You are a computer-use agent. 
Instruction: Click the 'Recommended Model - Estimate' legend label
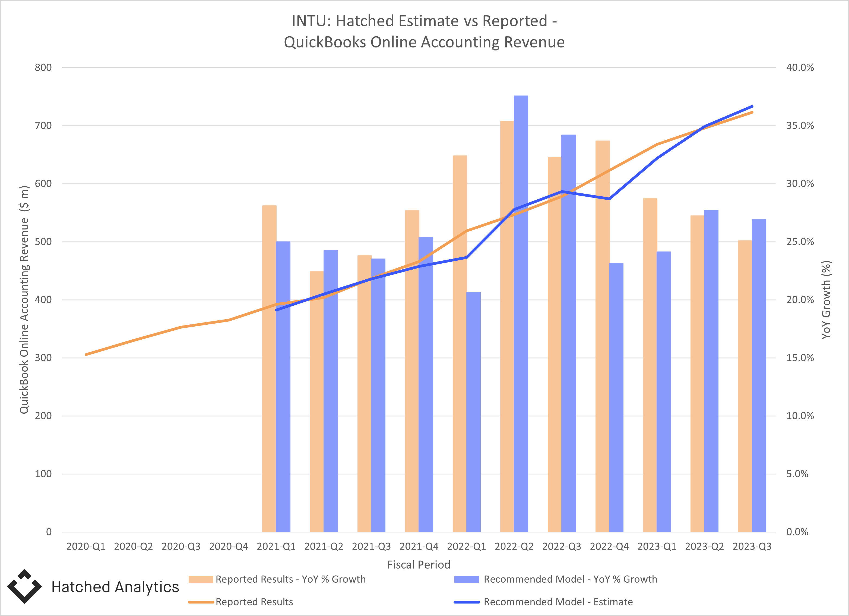(558, 602)
